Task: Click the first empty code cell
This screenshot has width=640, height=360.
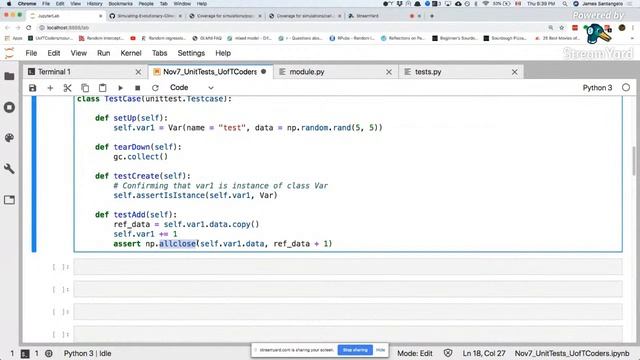Action: (x=348, y=267)
